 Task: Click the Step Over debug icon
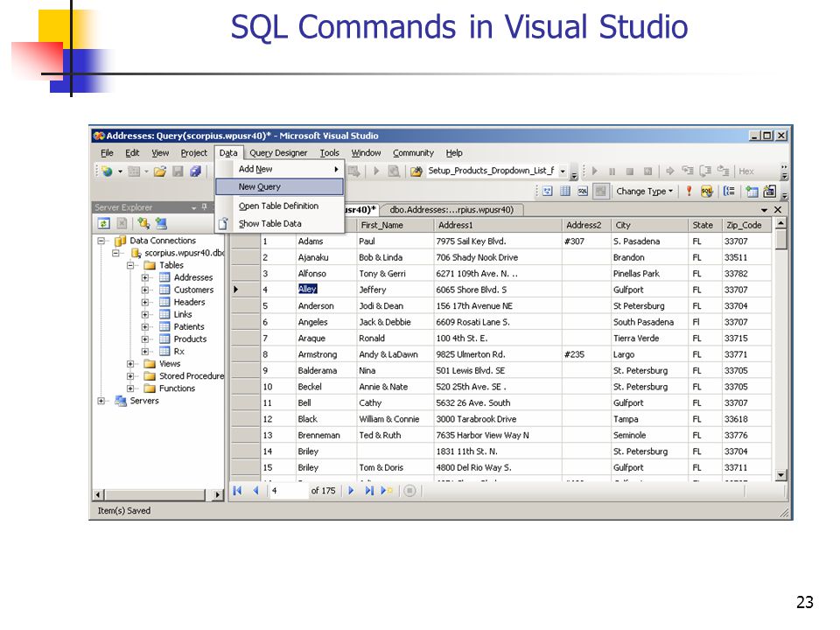[x=705, y=171]
